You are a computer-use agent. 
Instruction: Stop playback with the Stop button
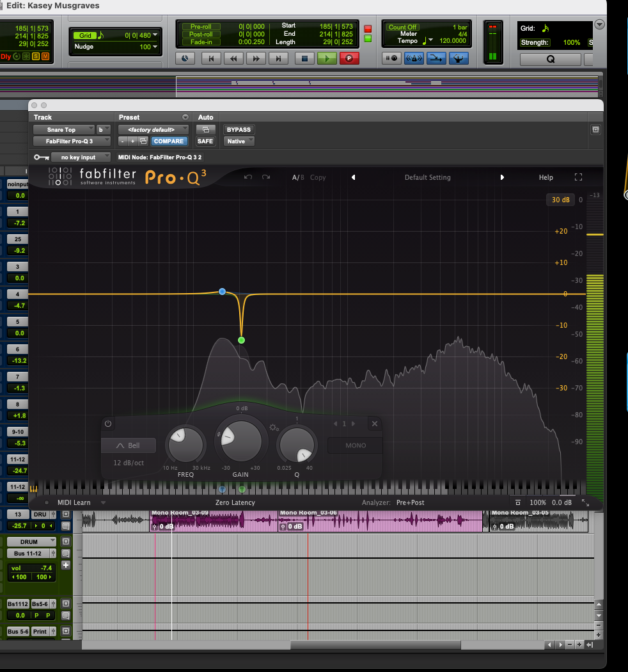[304, 58]
